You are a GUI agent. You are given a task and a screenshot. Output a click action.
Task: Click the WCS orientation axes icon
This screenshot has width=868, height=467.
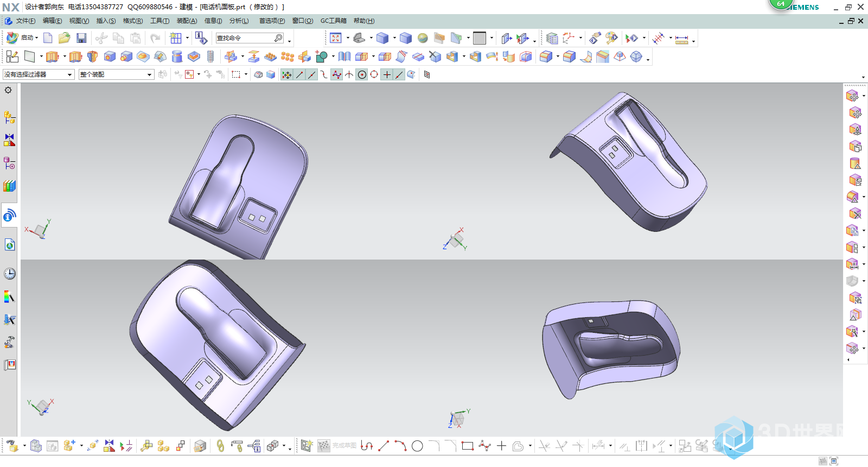pyautogui.click(x=568, y=38)
